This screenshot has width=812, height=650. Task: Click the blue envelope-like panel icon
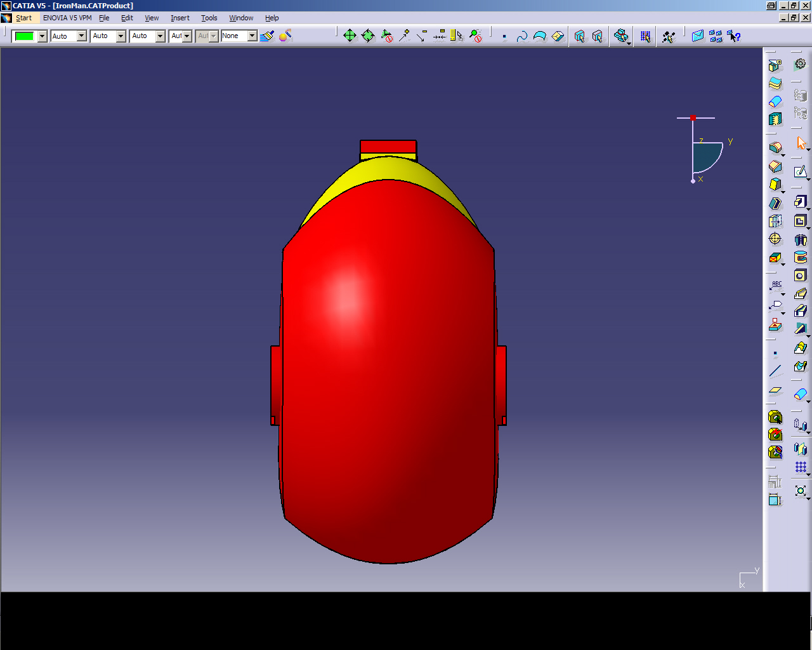pos(698,36)
